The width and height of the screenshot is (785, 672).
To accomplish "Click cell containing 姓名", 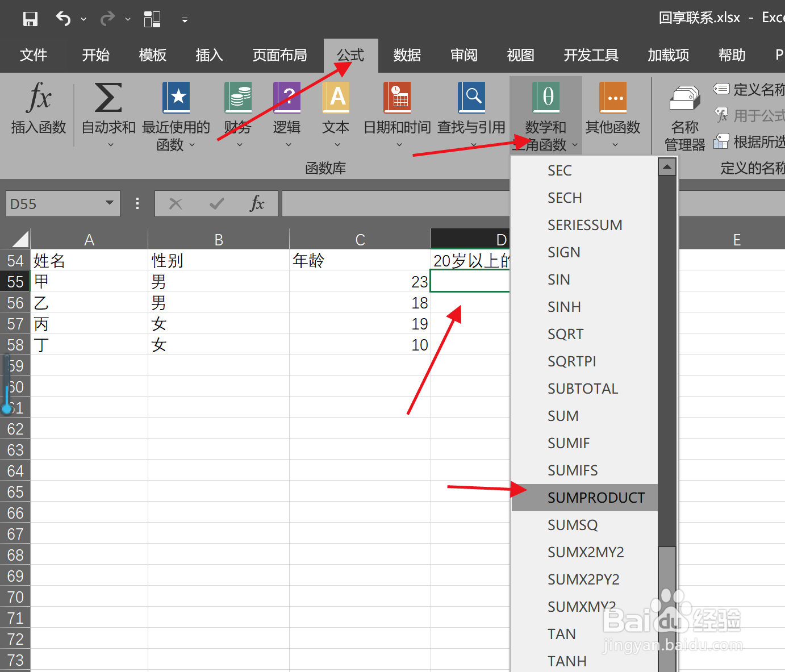I will pyautogui.click(x=89, y=260).
